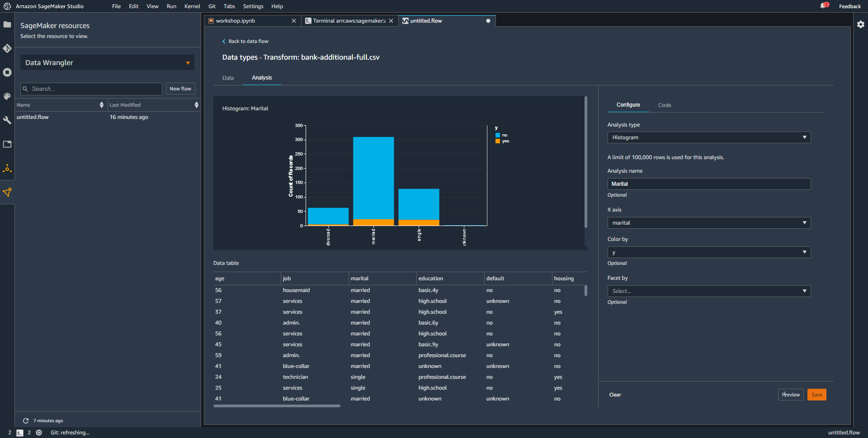The width and height of the screenshot is (868, 438).
Task: Open the Run menu
Action: pyautogui.click(x=171, y=6)
